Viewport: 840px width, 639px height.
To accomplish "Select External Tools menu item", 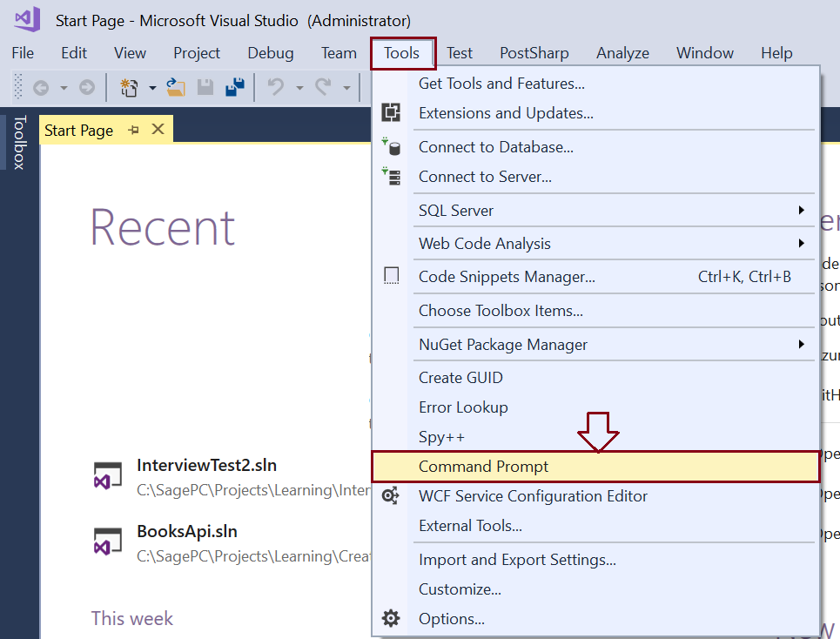I will [x=595, y=526].
